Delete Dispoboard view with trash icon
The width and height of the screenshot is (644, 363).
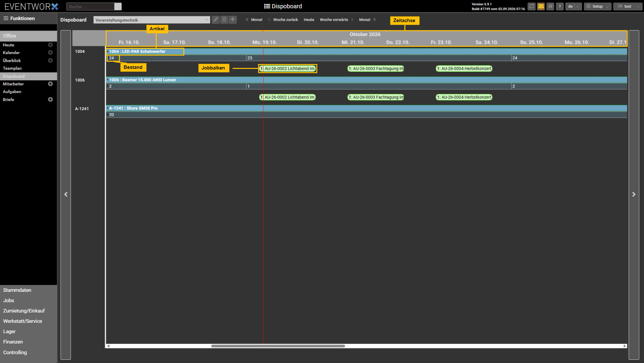tap(224, 20)
